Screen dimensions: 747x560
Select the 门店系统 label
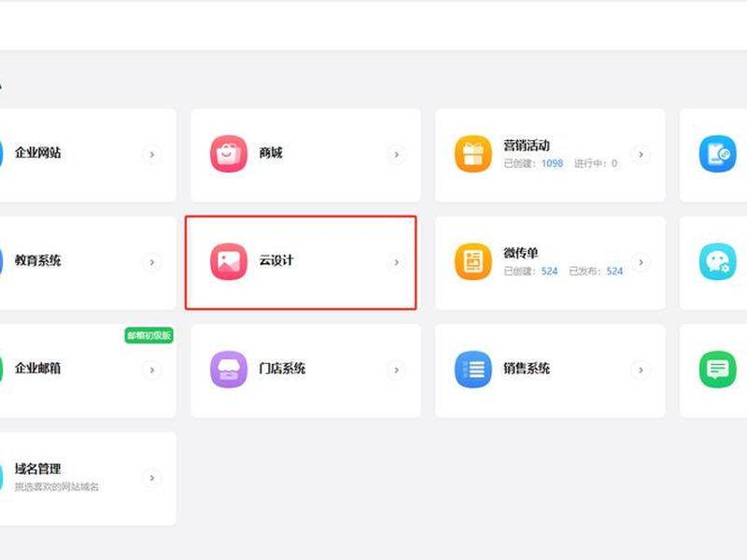click(282, 368)
